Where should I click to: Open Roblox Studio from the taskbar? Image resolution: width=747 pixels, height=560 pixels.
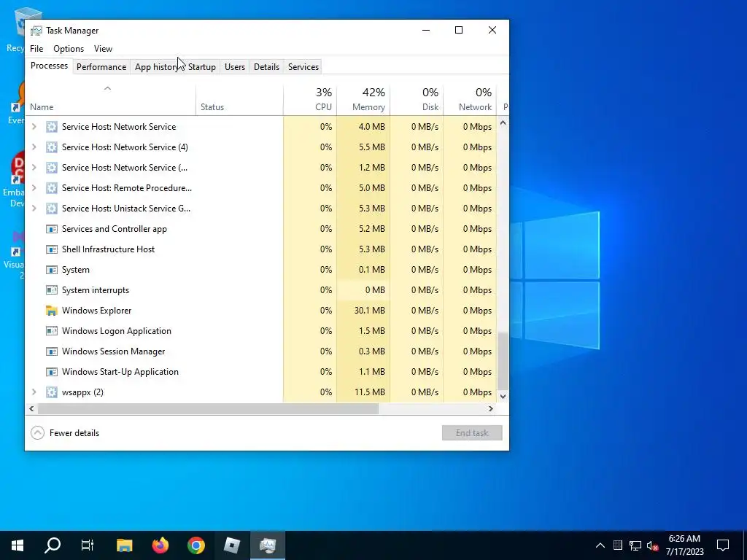pyautogui.click(x=231, y=545)
